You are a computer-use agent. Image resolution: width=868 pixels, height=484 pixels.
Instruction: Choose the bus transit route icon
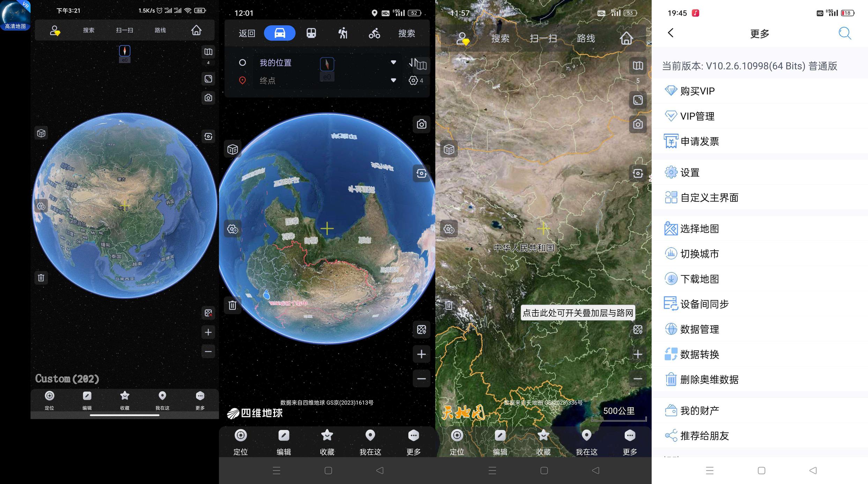point(311,33)
